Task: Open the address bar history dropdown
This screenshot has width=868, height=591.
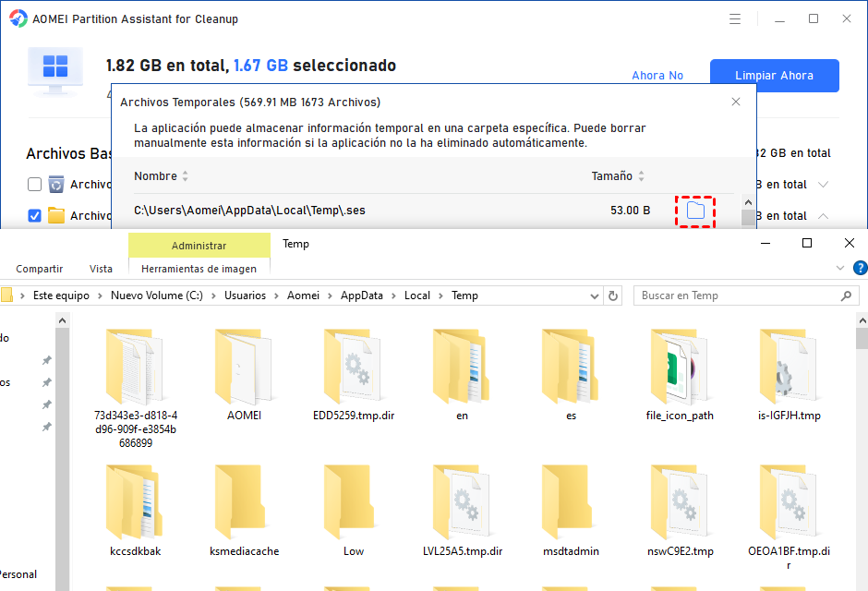Action: pos(595,295)
